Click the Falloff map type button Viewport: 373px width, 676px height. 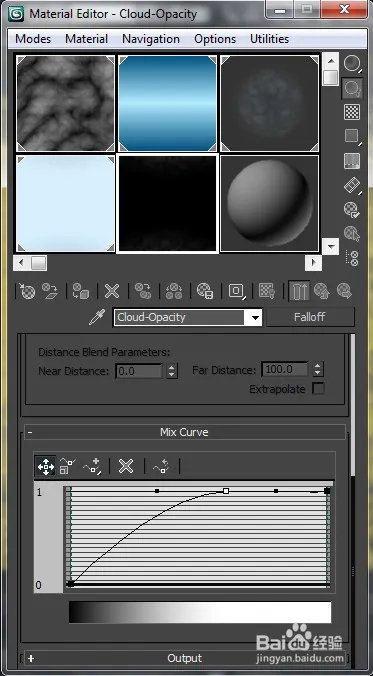click(310, 317)
